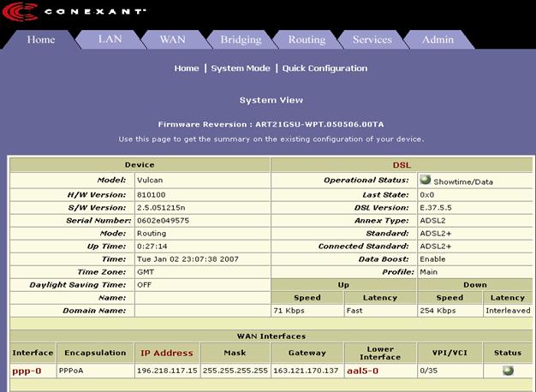This screenshot has height=392, width=536.
Task: Click the WAN Interfaces section header
Action: 271,336
